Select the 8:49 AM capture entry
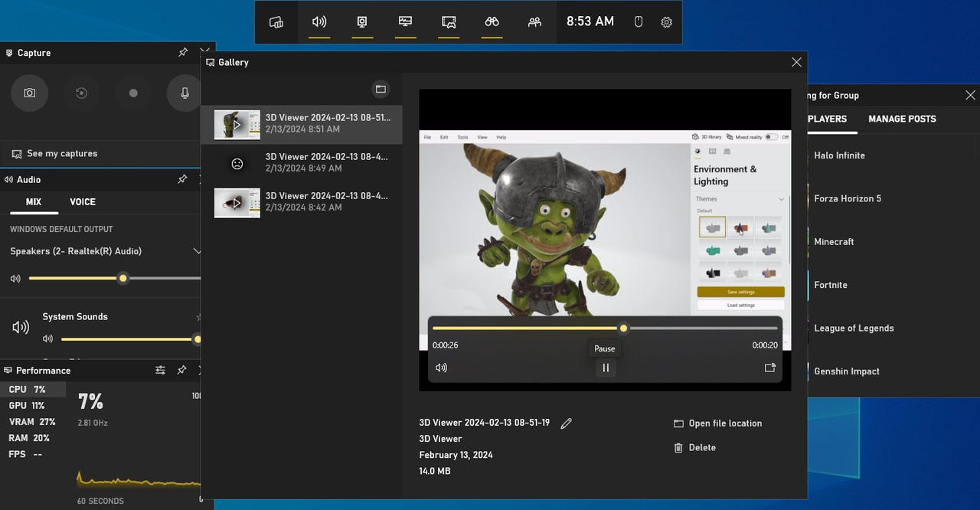 (x=302, y=163)
